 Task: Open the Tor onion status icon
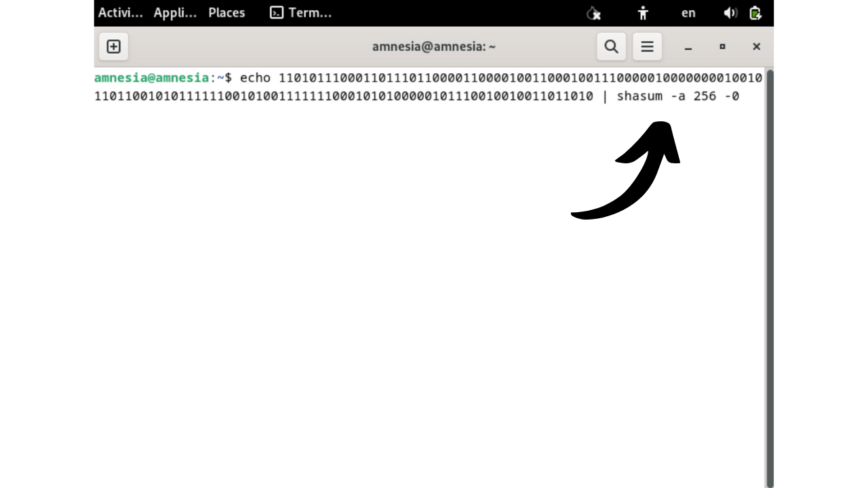(x=593, y=13)
